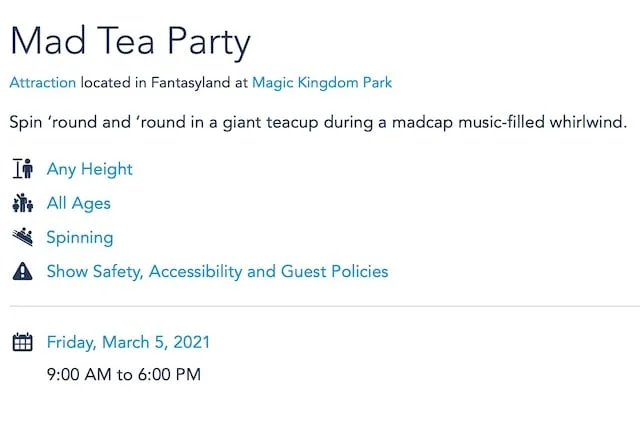Click the safety warning triangle icon

[x=22, y=271]
